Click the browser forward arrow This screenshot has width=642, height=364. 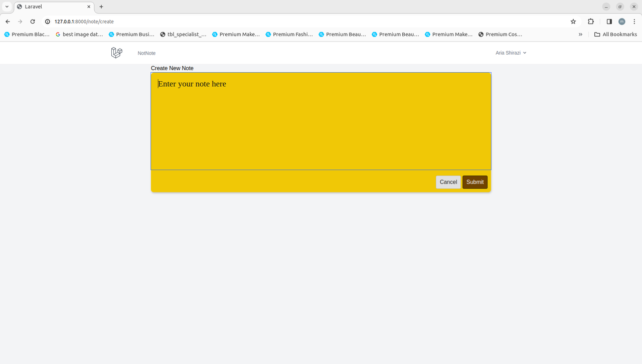pyautogui.click(x=20, y=22)
